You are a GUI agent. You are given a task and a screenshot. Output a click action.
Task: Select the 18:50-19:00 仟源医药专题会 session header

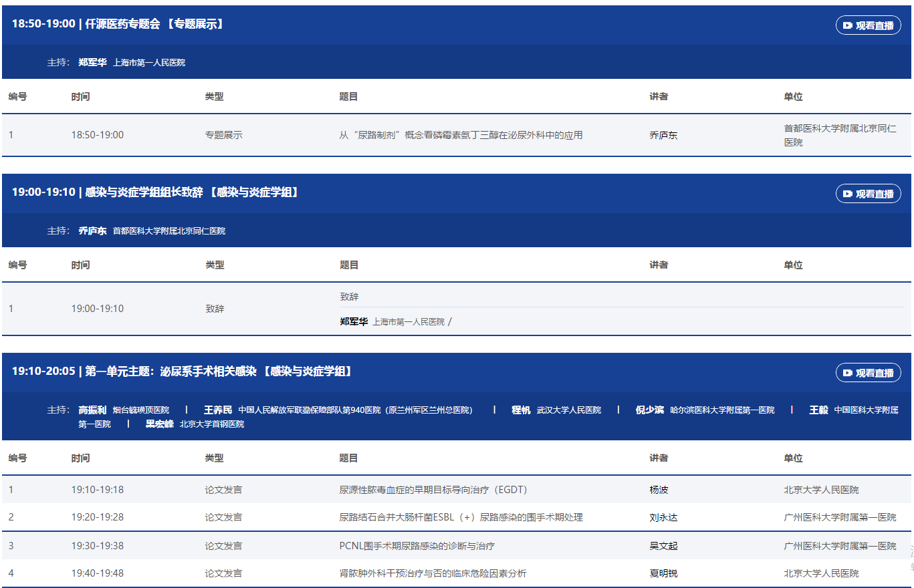(x=118, y=24)
